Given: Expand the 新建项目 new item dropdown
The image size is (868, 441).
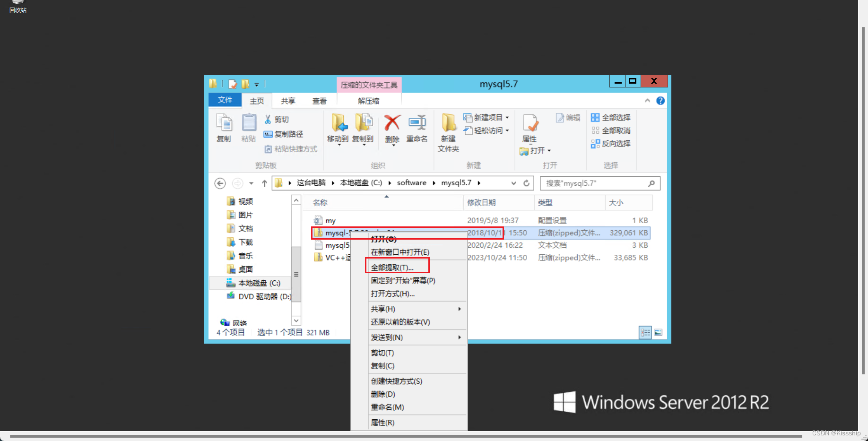Looking at the screenshot, I should tap(507, 118).
